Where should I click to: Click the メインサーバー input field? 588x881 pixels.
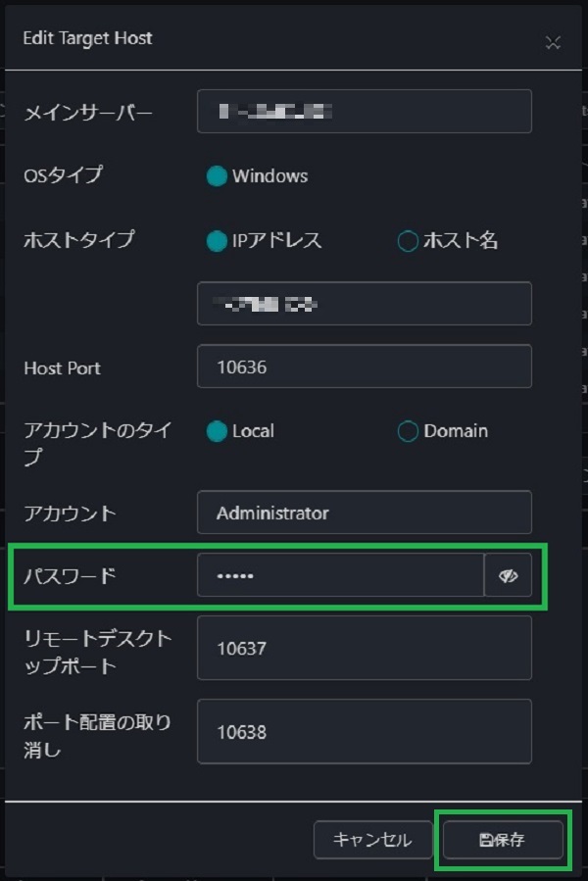click(364, 111)
